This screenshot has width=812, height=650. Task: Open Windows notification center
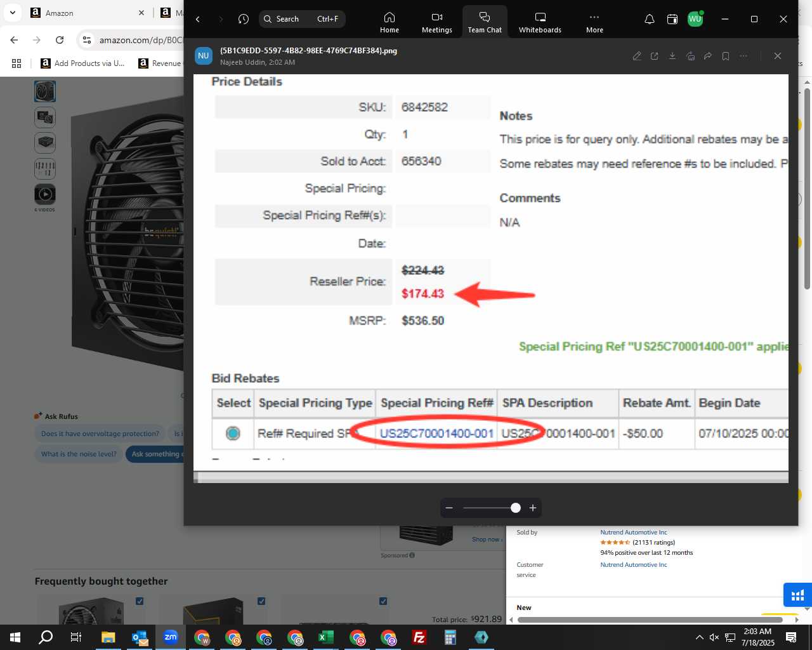[x=791, y=637]
